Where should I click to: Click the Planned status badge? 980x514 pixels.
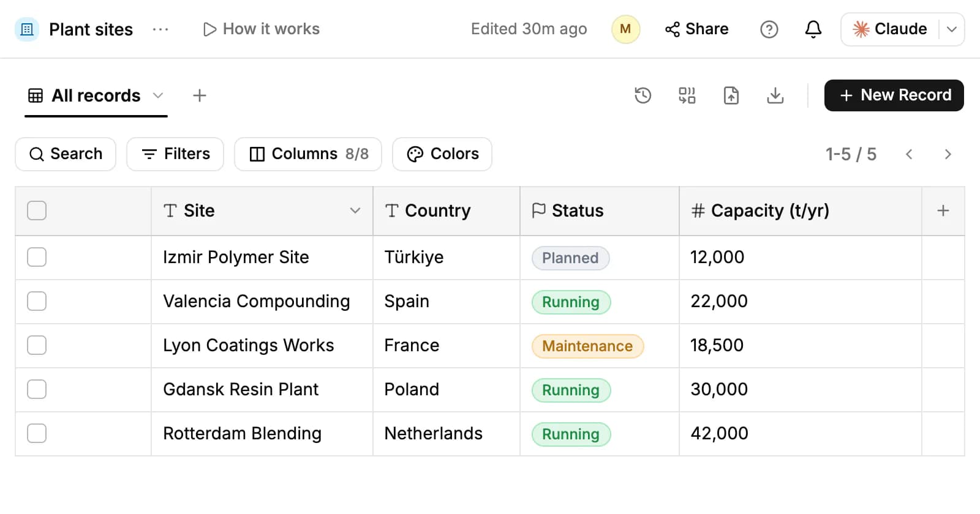[x=570, y=258]
